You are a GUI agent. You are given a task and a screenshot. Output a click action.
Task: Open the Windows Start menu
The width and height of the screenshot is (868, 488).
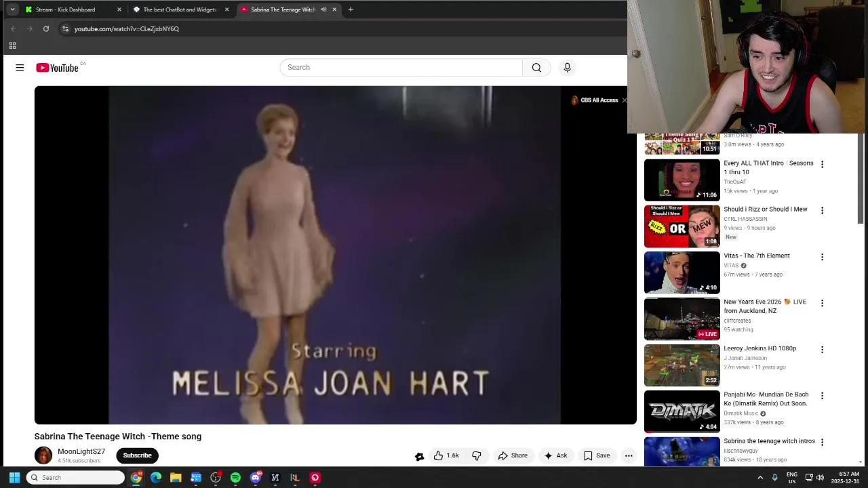click(14, 477)
